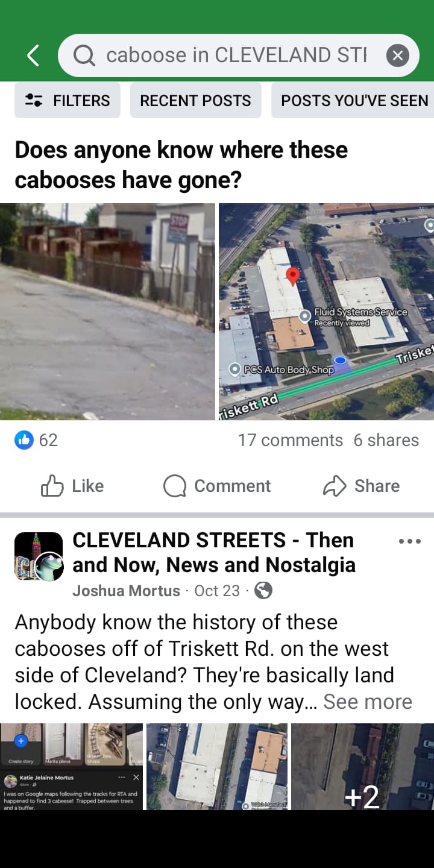Open the three-dot post options menu
Image resolution: width=434 pixels, height=868 pixels.
click(x=410, y=541)
